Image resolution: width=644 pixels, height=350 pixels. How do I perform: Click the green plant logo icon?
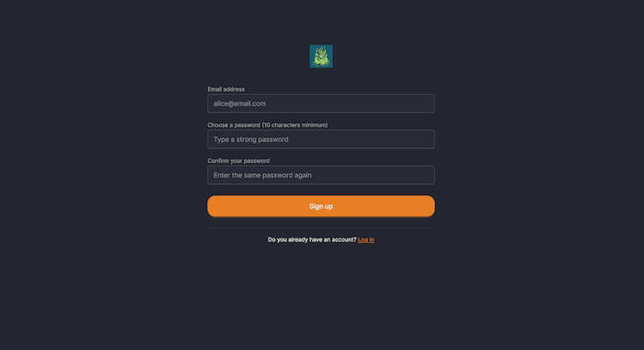pos(321,56)
